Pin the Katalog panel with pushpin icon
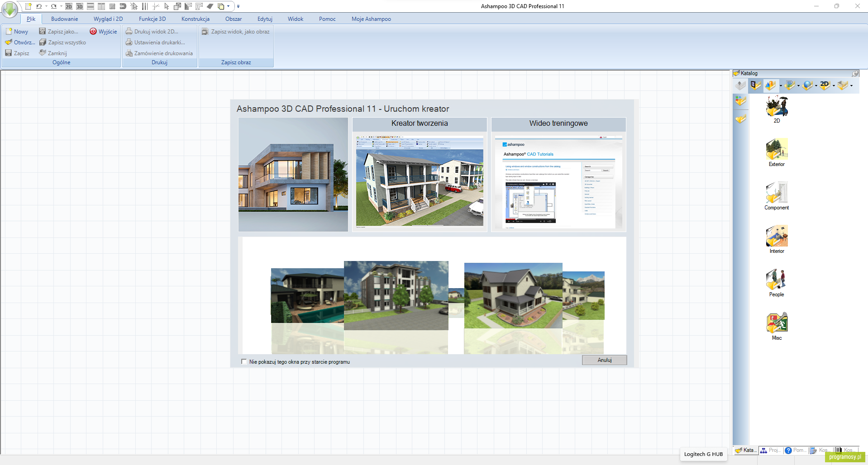Image resolution: width=868 pixels, height=465 pixels. (x=855, y=73)
